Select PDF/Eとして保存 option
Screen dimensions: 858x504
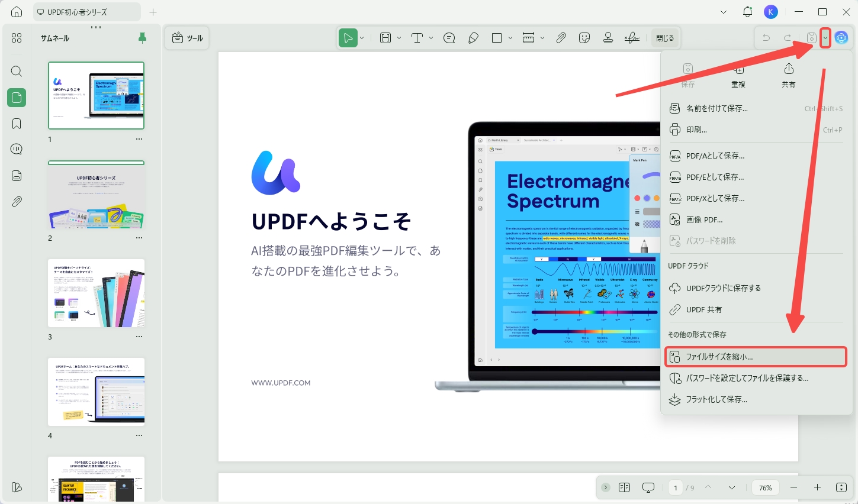click(756, 177)
